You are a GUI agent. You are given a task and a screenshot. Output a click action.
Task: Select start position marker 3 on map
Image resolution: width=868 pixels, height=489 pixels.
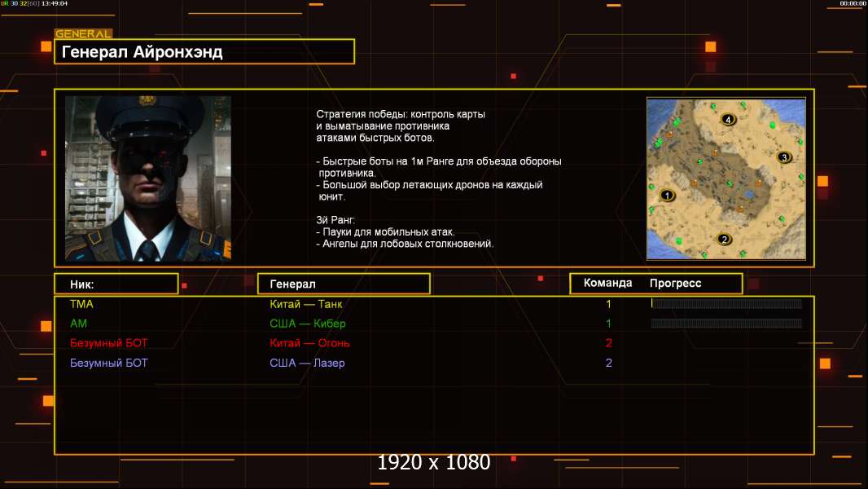pos(783,157)
